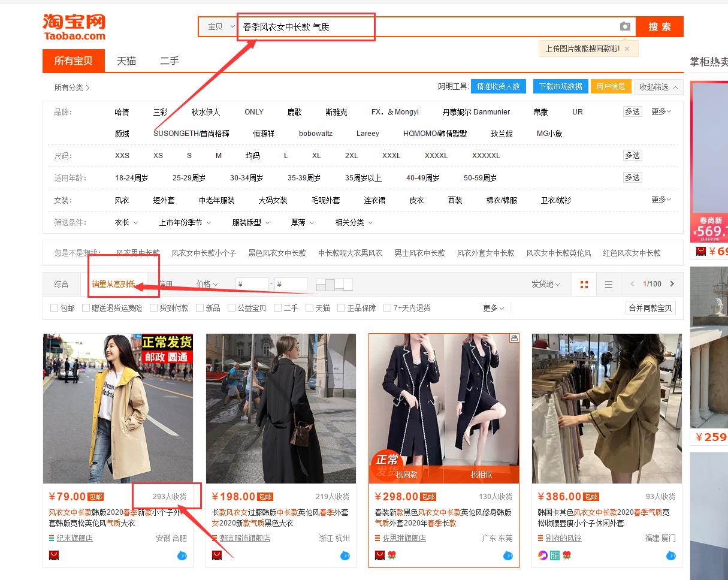The height and width of the screenshot is (580, 728).
Task: Open the 宝贝 search category dropdown
Action: pyautogui.click(x=217, y=26)
